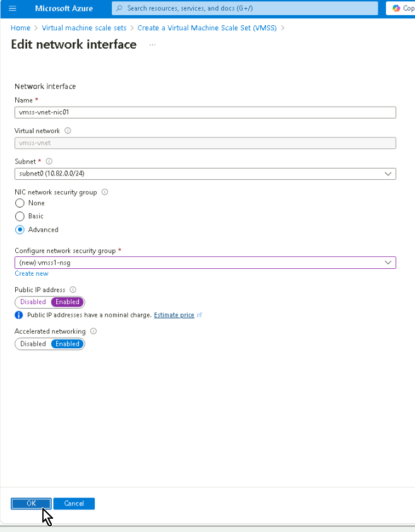Open the ellipsis menu beside page title

pyautogui.click(x=152, y=45)
